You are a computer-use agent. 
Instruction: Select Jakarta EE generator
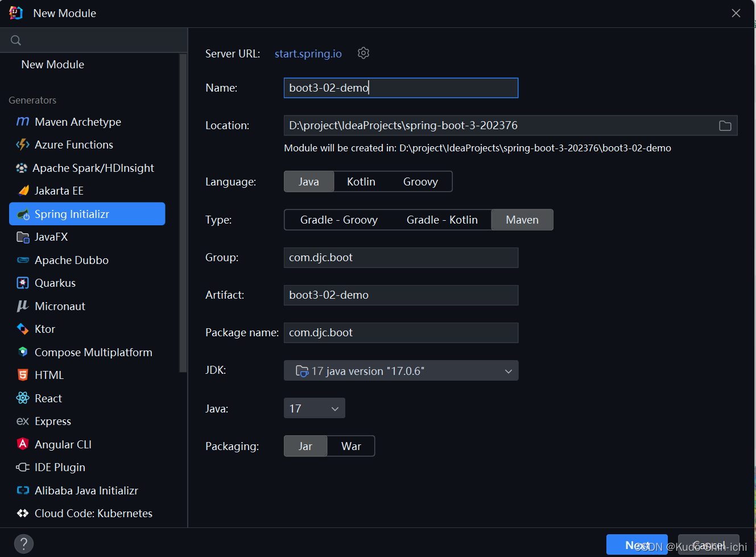[87, 191]
